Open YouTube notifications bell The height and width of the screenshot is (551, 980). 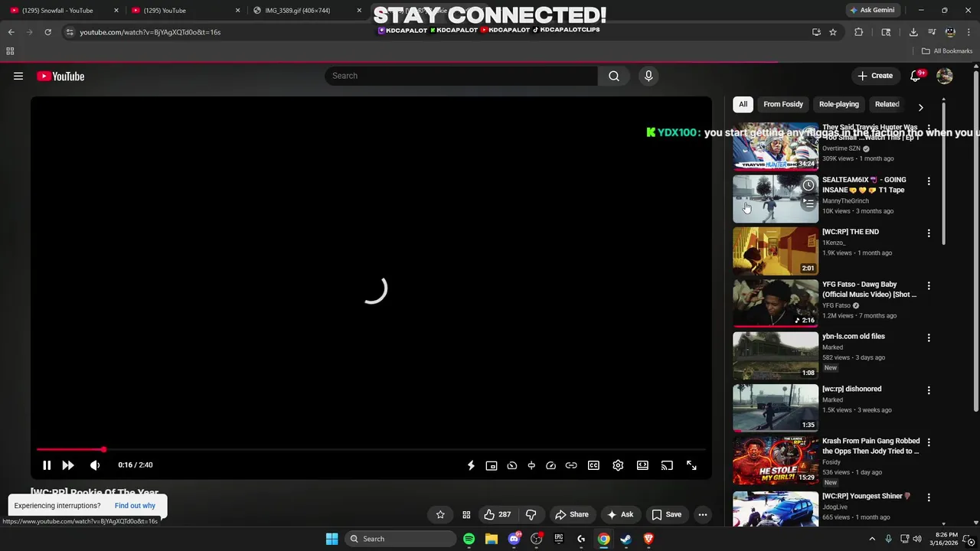[x=916, y=76]
